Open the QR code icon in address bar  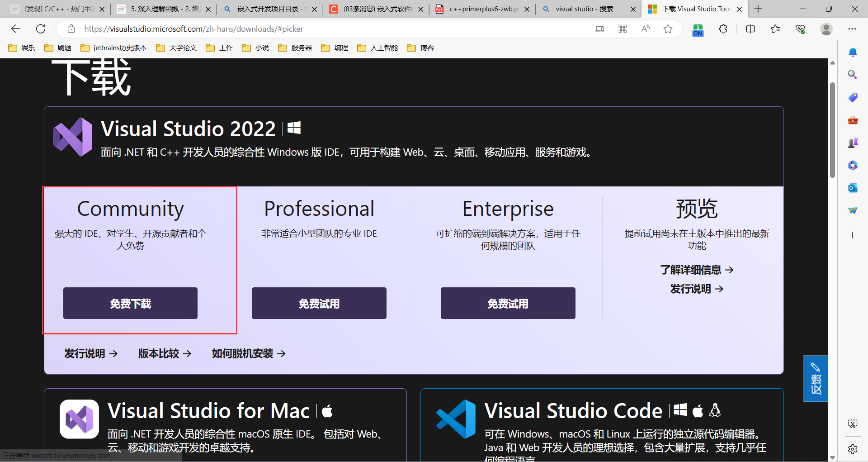[x=623, y=29]
